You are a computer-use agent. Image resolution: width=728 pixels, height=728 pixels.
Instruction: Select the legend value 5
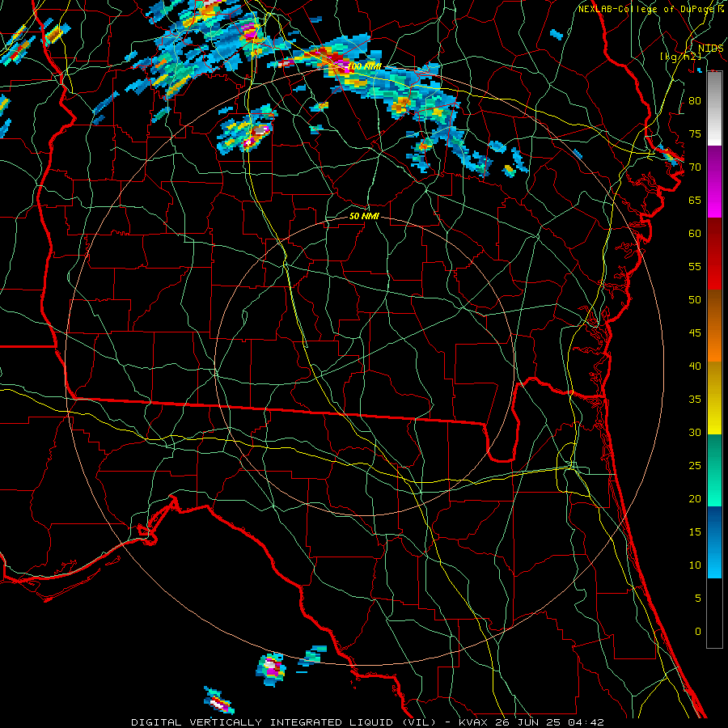pos(698,598)
